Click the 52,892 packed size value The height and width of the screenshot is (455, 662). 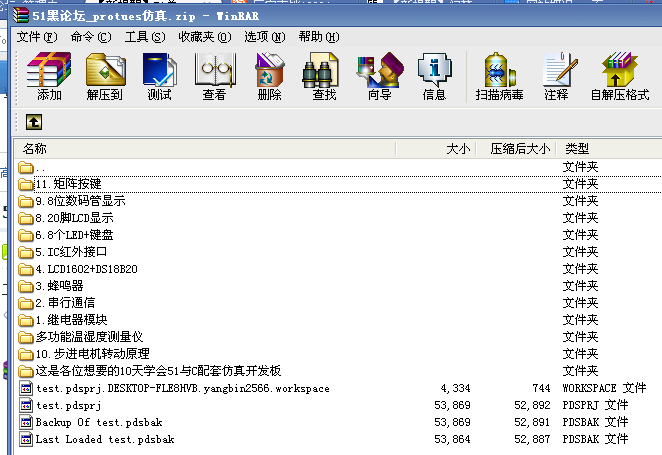tap(532, 405)
